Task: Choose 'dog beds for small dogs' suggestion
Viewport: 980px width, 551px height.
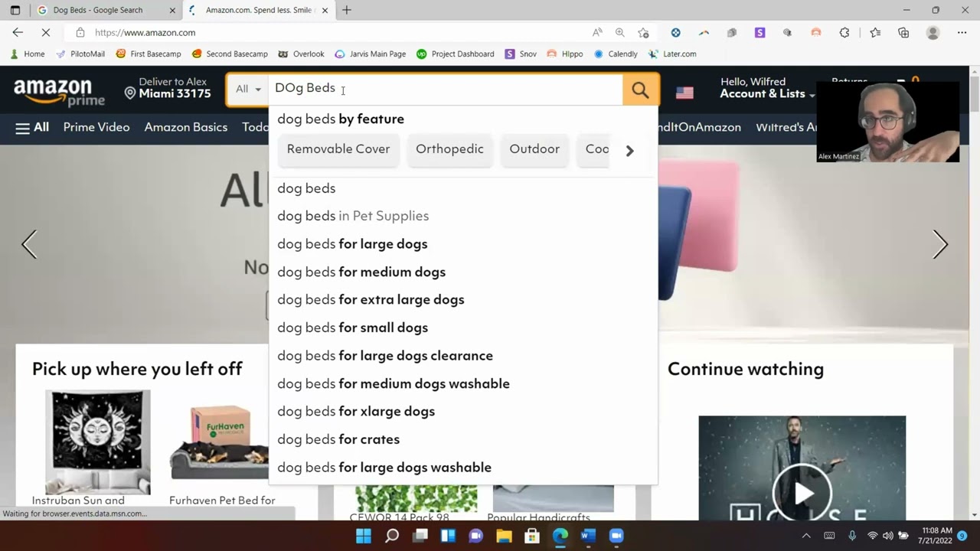Action: point(462,328)
